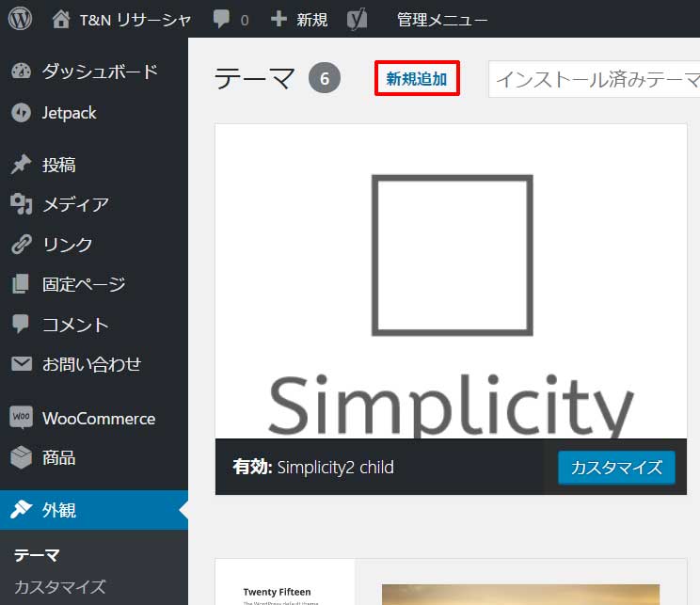The height and width of the screenshot is (605, 700).
Task: Click the カスタマイズ submenu link
Action: 60,586
